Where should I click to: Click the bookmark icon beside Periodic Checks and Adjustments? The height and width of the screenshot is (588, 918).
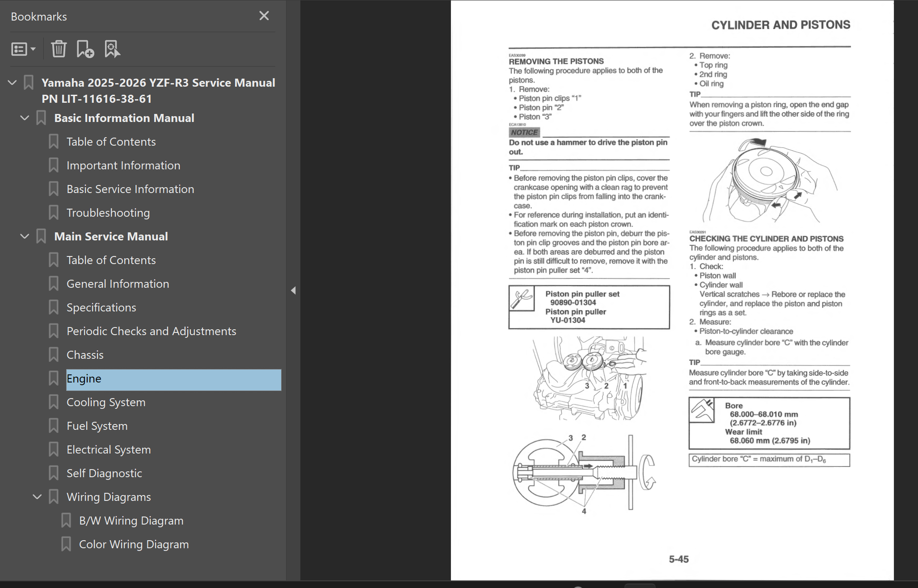pos(54,331)
